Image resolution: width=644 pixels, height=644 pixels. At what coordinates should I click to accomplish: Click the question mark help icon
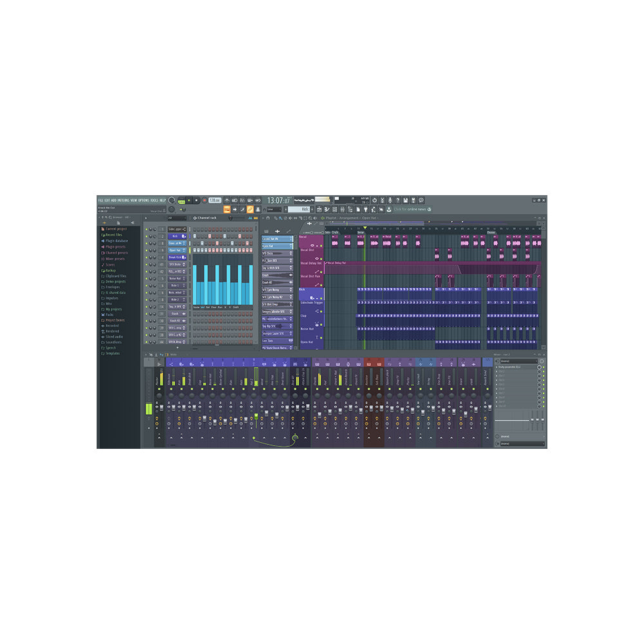(397, 200)
